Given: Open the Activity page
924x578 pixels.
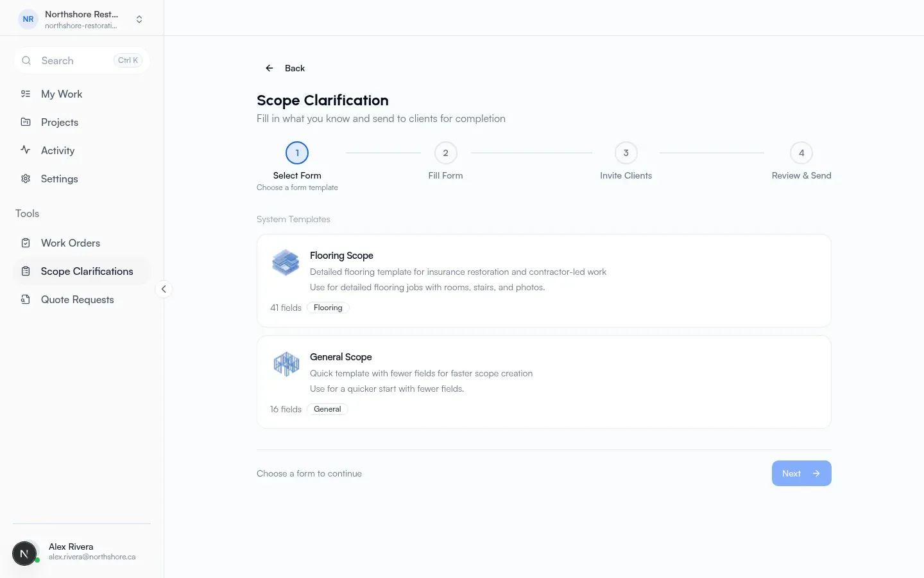Looking at the screenshot, I should tap(81, 150).
